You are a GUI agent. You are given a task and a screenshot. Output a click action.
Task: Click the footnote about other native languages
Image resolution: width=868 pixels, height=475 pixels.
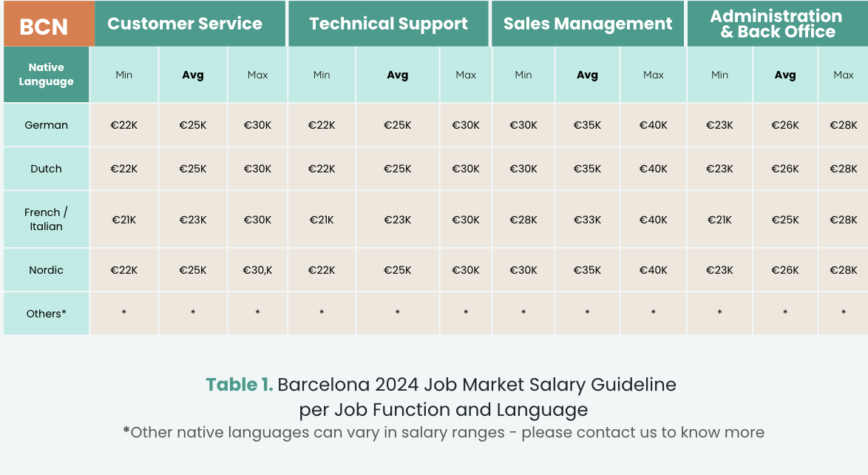444,432
